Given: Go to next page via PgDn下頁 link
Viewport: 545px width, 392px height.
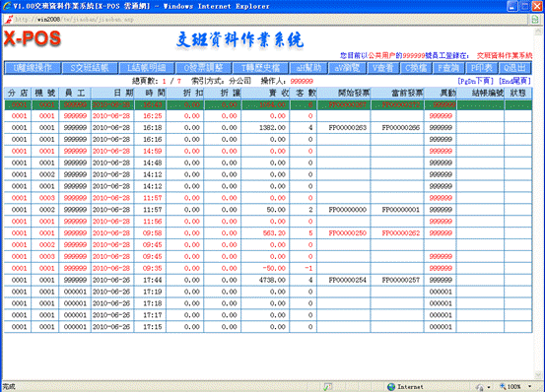Looking at the screenshot, I should [475, 81].
